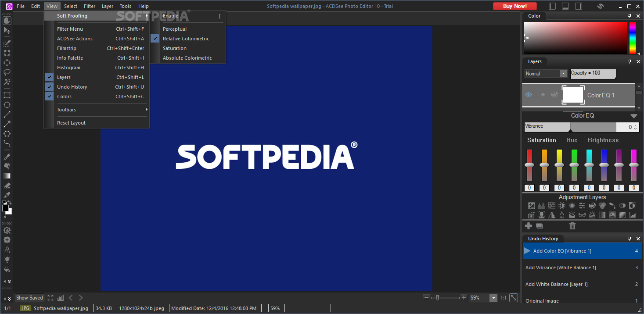
Task: Expand the Soft Proofing submenu
Action: (97, 16)
